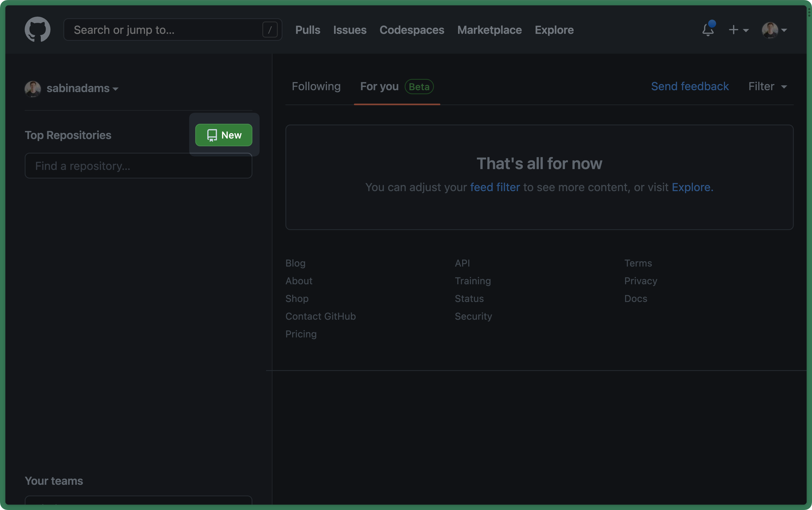This screenshot has width=812, height=510.
Task: Expand the Filter dropdown menu
Action: 768,86
